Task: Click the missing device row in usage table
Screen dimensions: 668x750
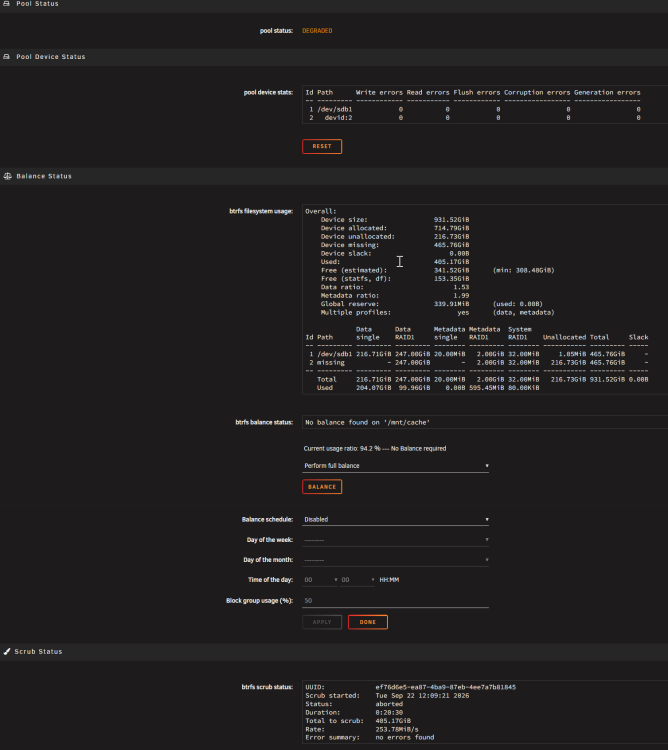Action: pyautogui.click(x=477, y=363)
